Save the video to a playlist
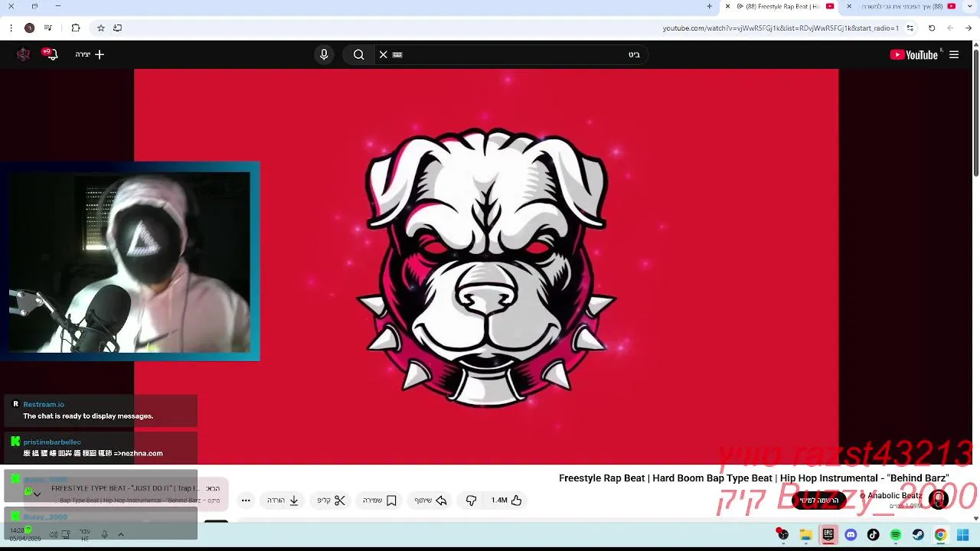Viewport: 980px width, 551px height. coord(380,500)
